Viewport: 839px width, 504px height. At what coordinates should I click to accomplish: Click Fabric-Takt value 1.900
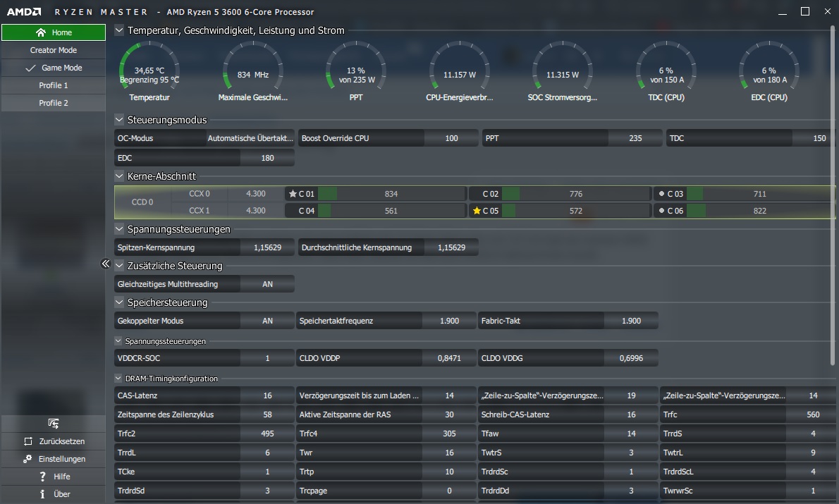pos(632,321)
